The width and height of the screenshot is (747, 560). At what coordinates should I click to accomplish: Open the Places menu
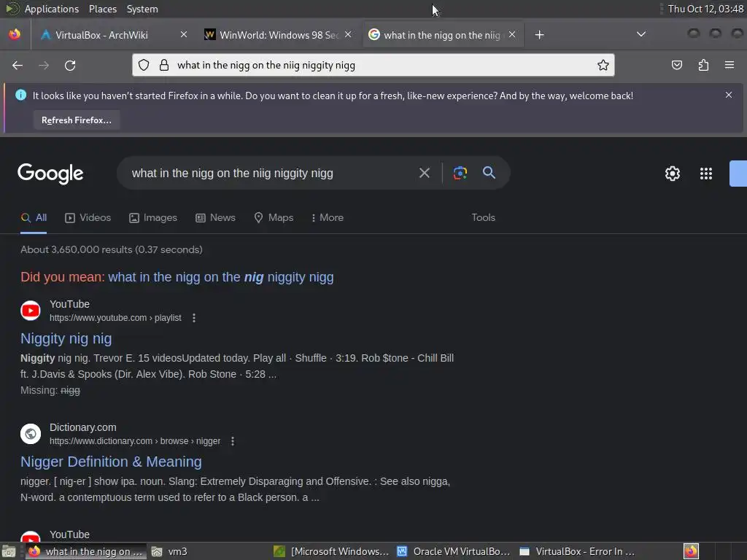[x=102, y=9]
